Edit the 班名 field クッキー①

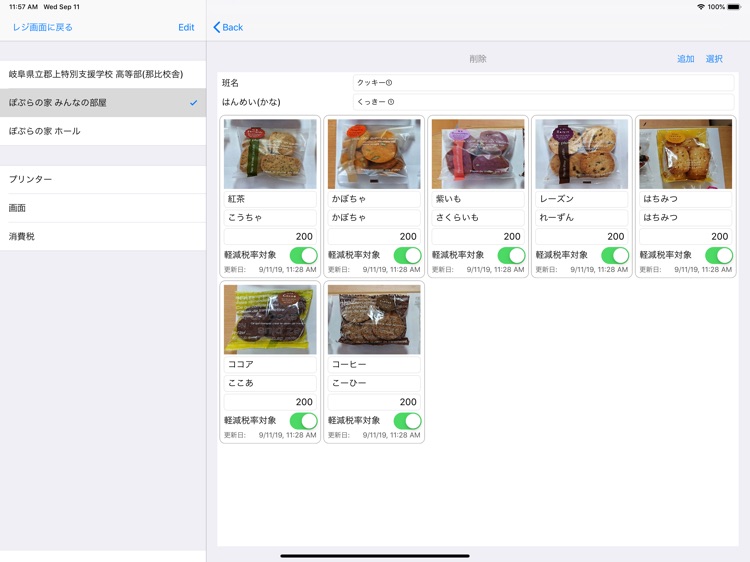tap(543, 83)
